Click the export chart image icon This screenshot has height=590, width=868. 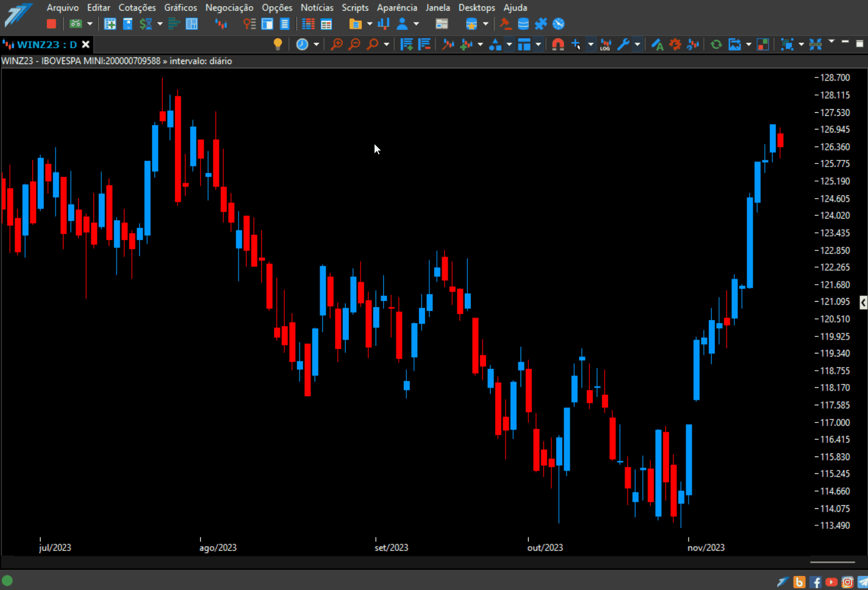tap(734, 44)
